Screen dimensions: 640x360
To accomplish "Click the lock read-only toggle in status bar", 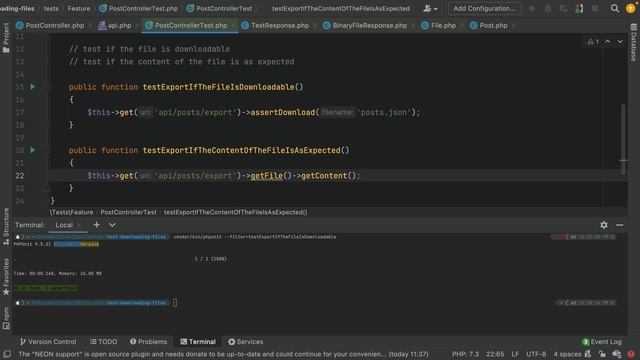I will tap(602, 354).
